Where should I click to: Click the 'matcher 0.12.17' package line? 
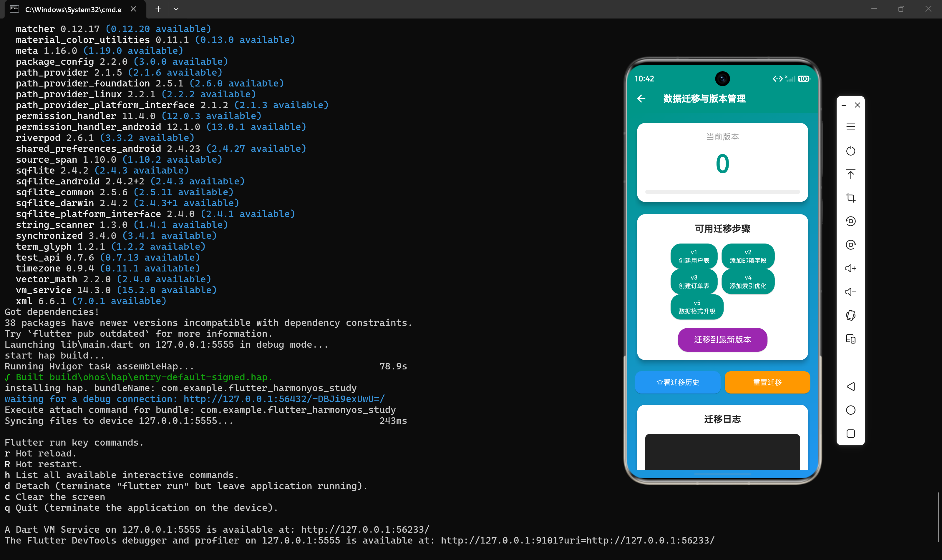point(113,29)
